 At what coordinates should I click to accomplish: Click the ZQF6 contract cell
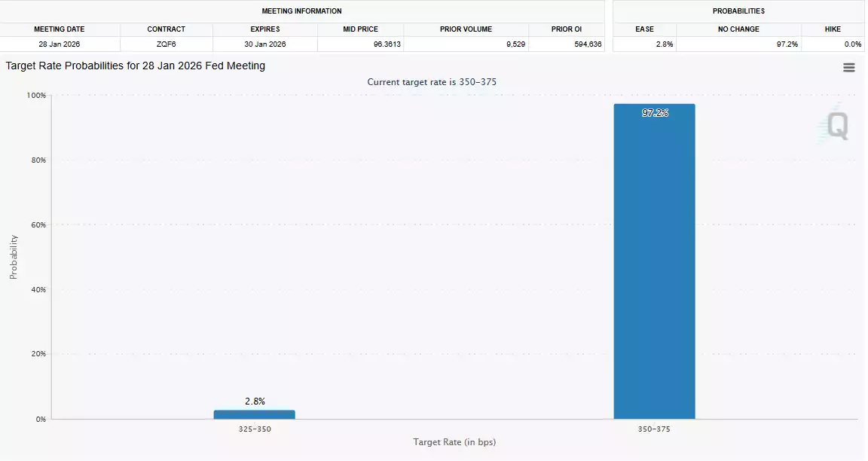(x=167, y=44)
